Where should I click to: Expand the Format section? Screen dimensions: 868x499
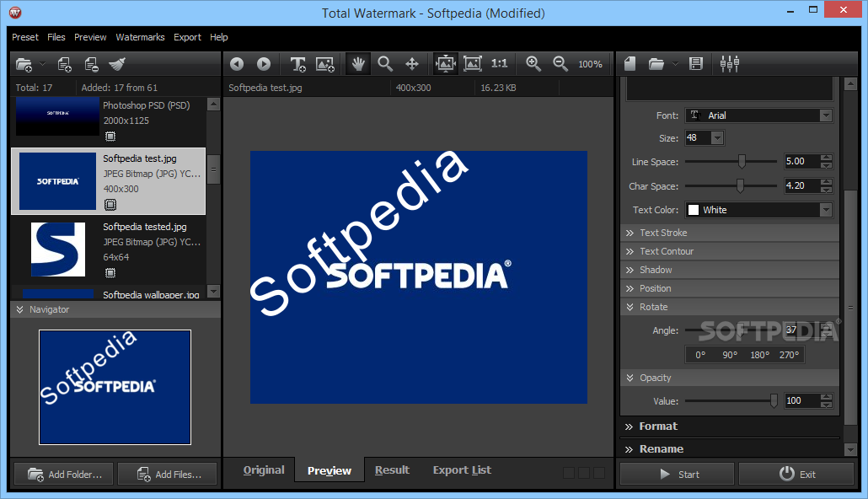(x=730, y=427)
